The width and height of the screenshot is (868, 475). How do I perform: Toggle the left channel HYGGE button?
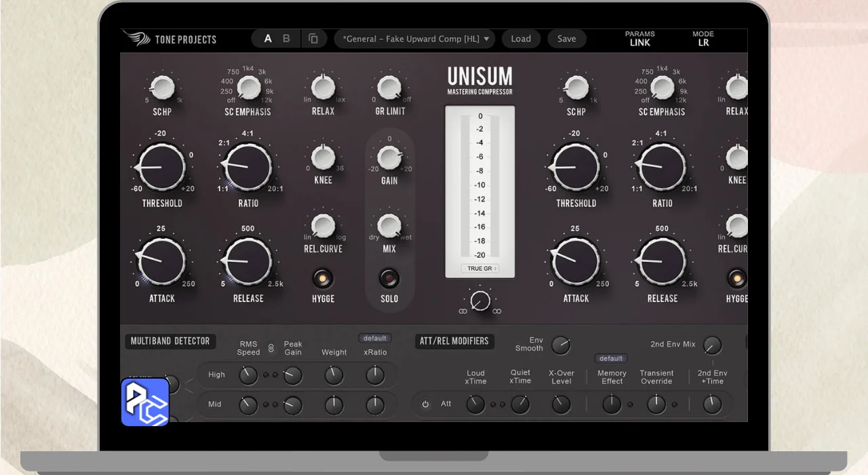(x=323, y=278)
